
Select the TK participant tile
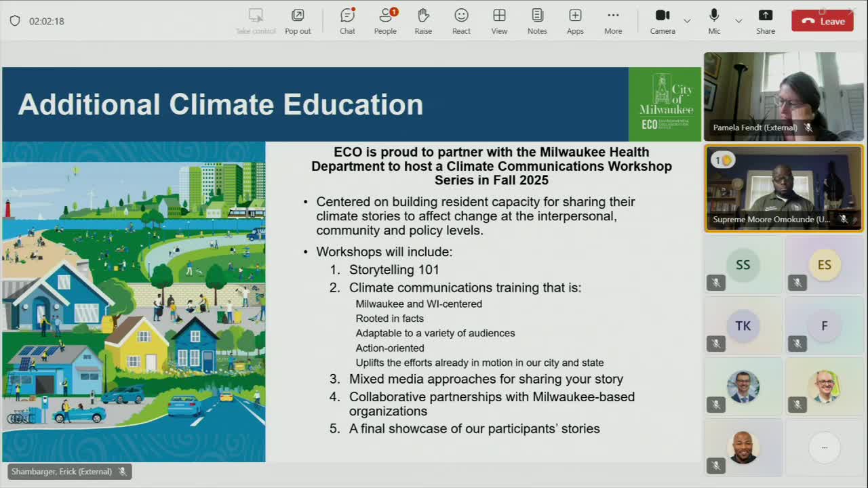pos(743,326)
